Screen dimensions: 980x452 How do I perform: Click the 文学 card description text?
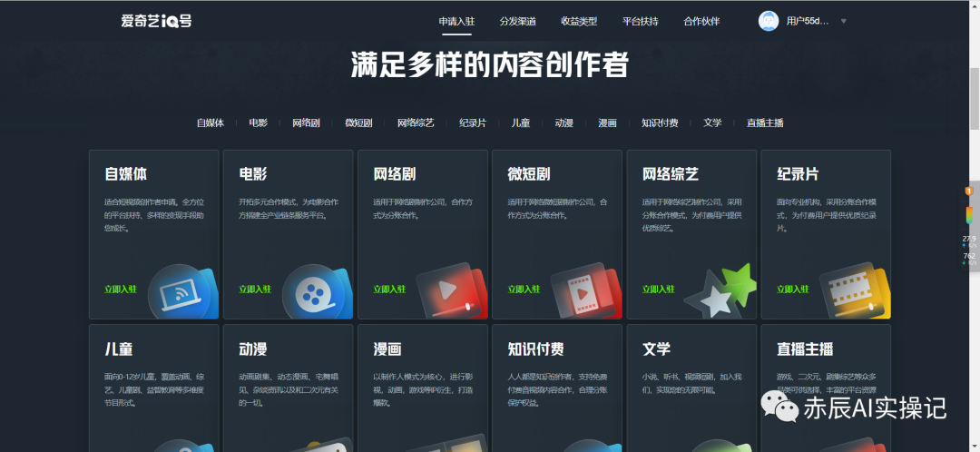(691, 383)
